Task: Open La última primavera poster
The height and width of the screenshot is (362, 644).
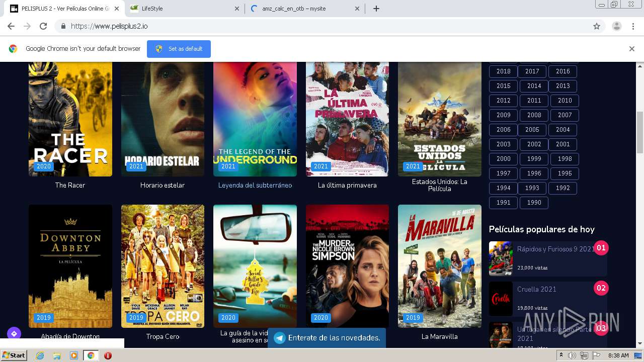Action: click(x=347, y=119)
